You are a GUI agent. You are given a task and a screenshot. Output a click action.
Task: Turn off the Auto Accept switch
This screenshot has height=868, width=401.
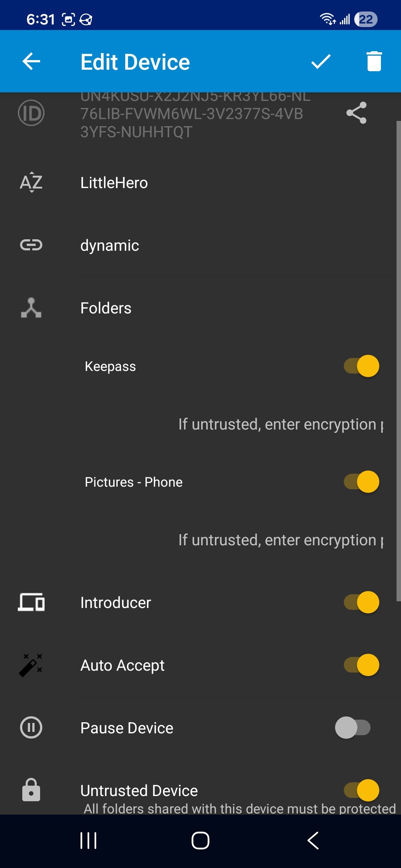tap(361, 665)
